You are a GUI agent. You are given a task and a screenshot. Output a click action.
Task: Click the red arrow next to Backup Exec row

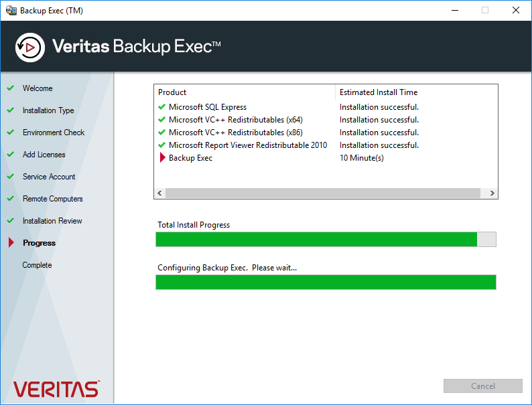[163, 157]
